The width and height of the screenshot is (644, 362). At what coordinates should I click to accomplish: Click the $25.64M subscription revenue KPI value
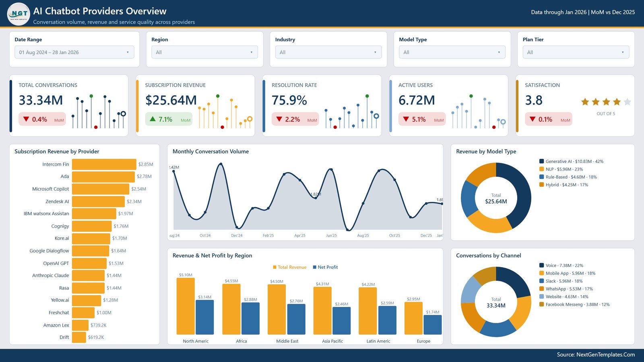(171, 100)
